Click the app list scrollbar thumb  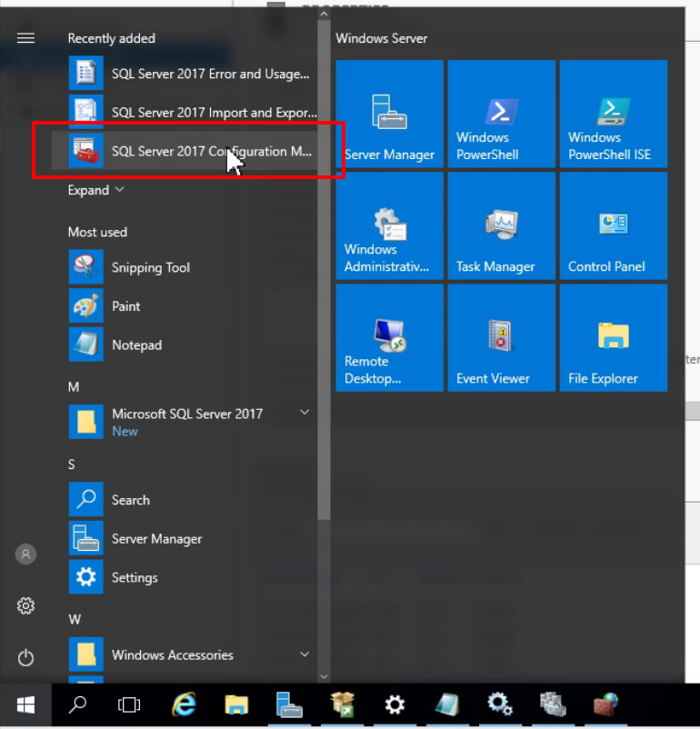325,270
